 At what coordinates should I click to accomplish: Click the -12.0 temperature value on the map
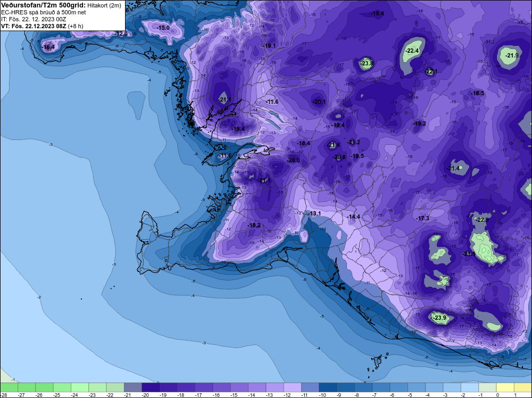pos(121,34)
